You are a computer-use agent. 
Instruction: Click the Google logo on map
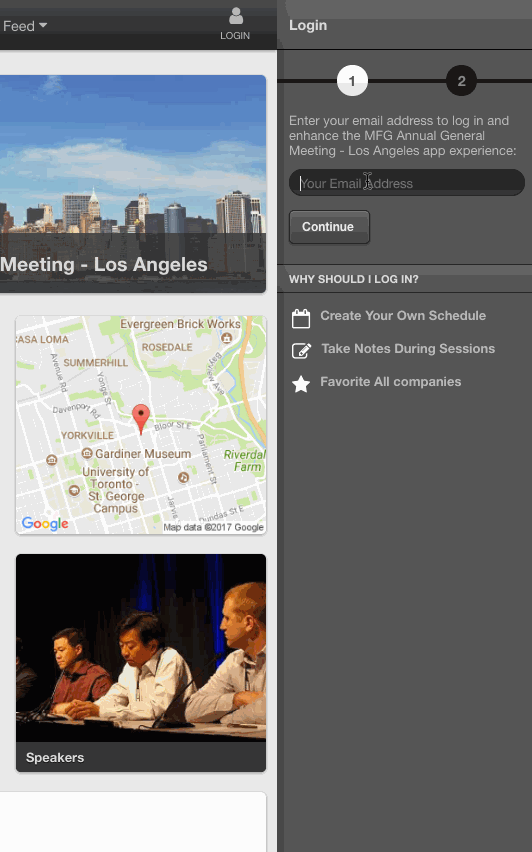coord(45,523)
